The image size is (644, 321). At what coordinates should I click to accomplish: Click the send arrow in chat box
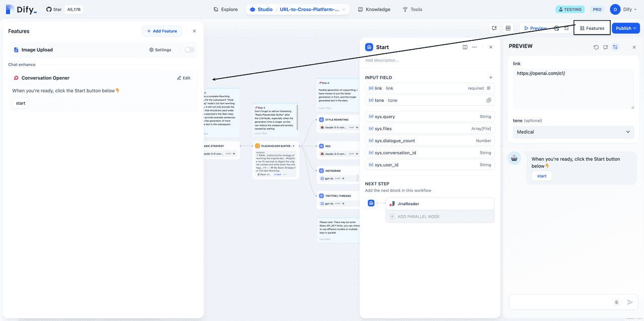coord(630,302)
